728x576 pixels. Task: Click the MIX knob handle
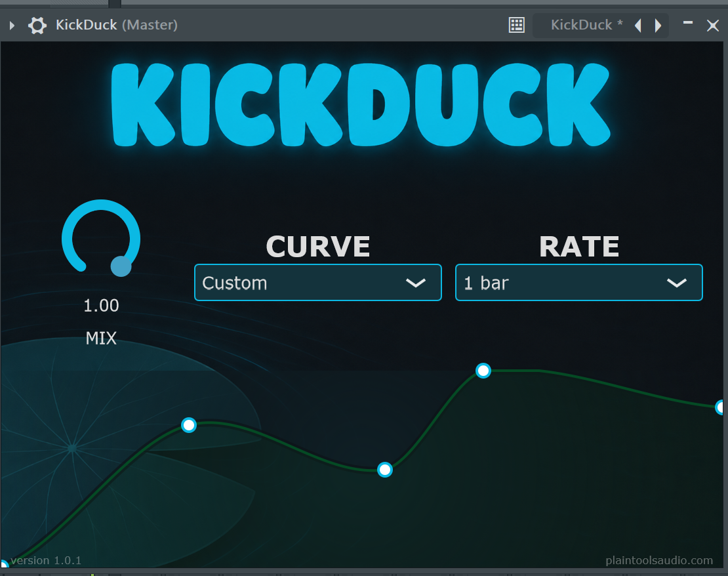[121, 266]
